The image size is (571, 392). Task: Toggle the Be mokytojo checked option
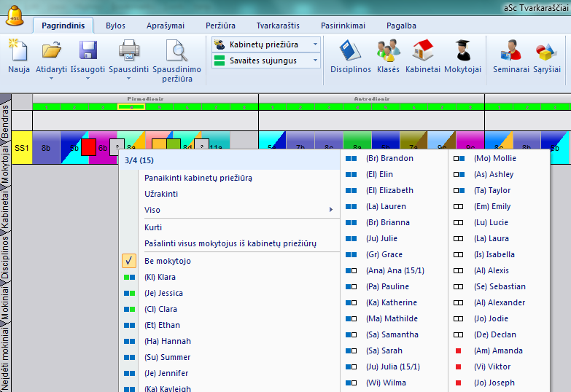(x=168, y=261)
